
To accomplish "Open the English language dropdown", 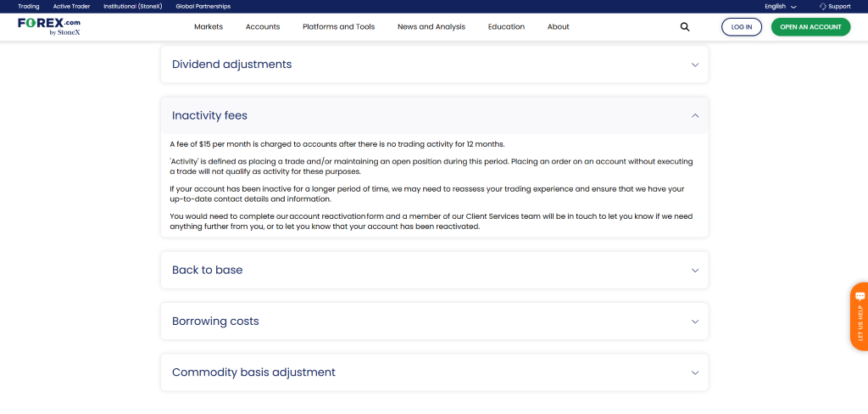I will click(x=780, y=6).
